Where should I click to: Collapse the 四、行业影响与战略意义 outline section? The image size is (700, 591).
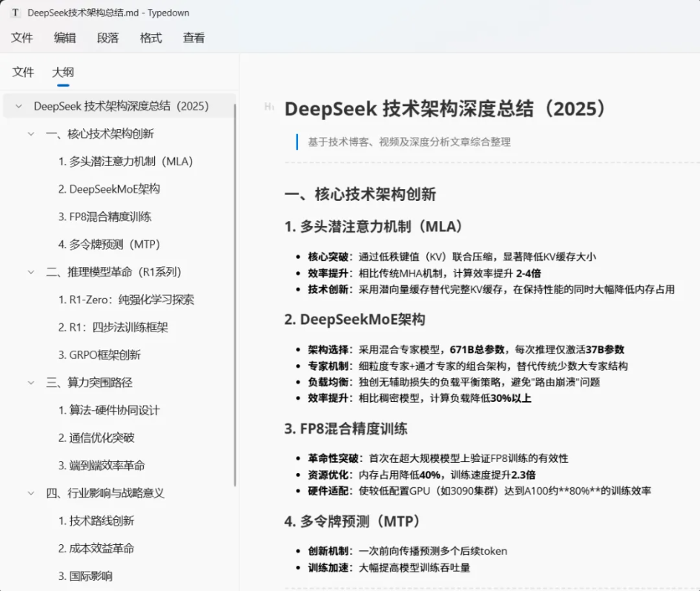31,493
